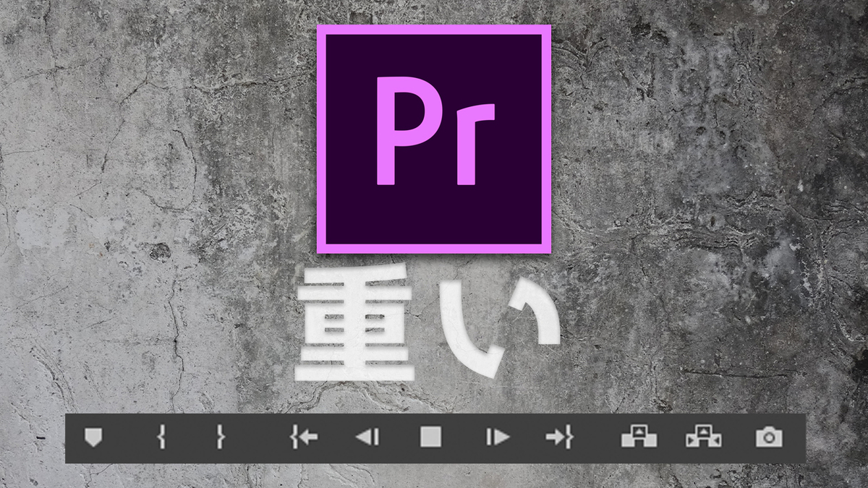Click the square Stop playback button
Screen dimensions: 868x488
pos(430,437)
